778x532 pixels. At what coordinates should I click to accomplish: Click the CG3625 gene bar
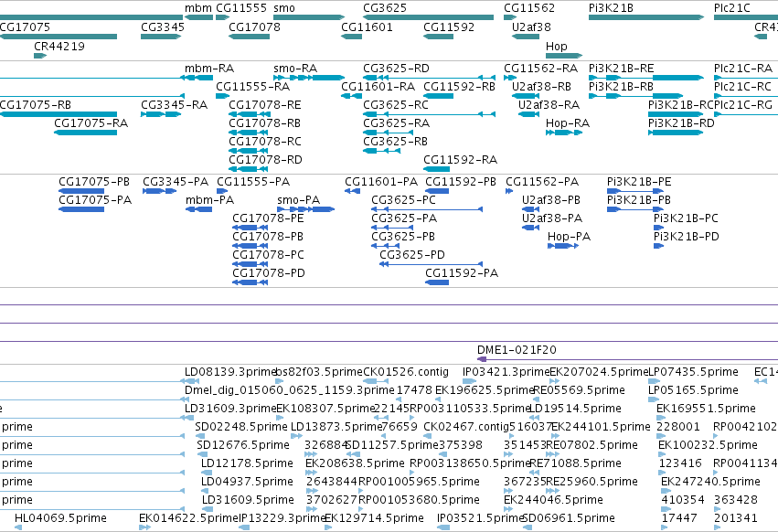tap(428, 17)
